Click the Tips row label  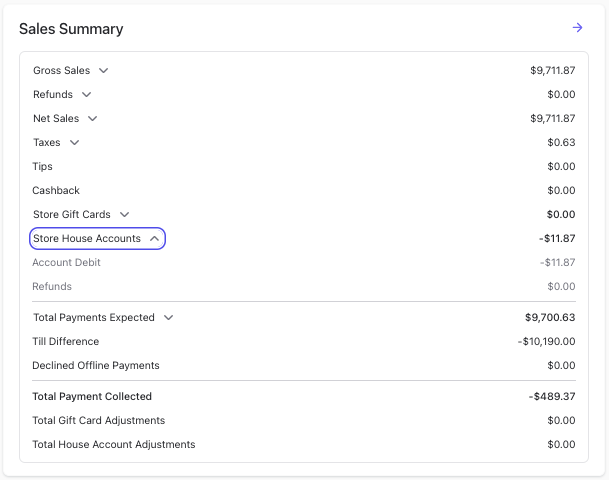click(42, 167)
